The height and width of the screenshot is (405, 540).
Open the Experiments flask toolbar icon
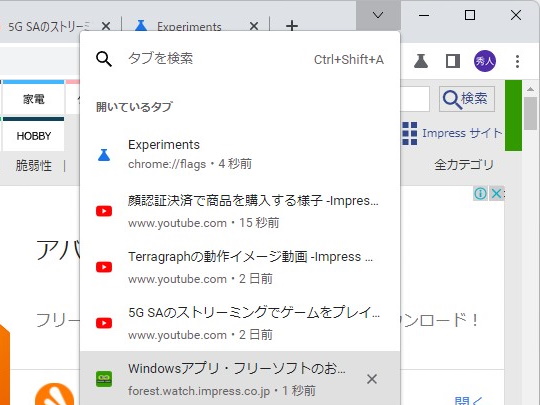point(421,61)
